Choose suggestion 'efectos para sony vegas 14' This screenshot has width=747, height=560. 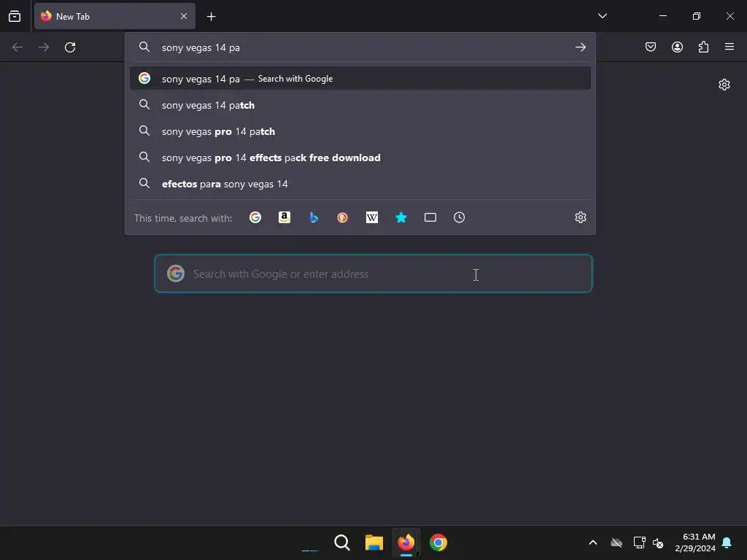point(360,183)
